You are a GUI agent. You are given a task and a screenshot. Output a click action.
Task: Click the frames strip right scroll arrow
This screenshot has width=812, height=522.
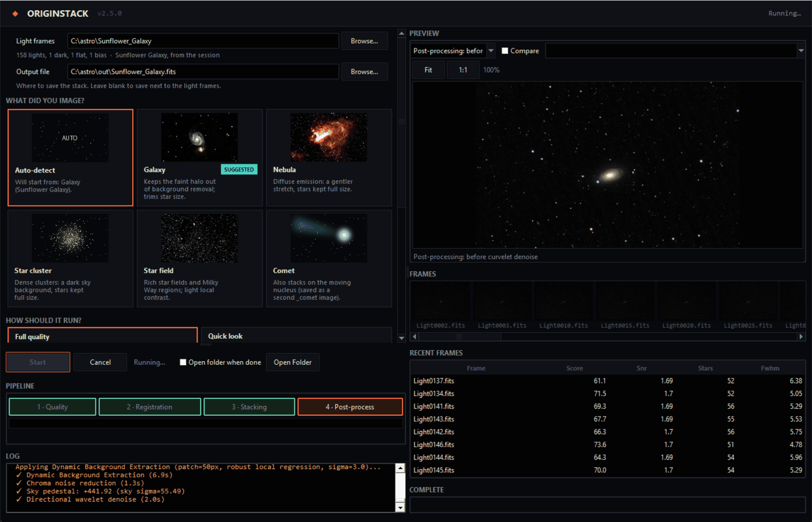tap(801, 336)
